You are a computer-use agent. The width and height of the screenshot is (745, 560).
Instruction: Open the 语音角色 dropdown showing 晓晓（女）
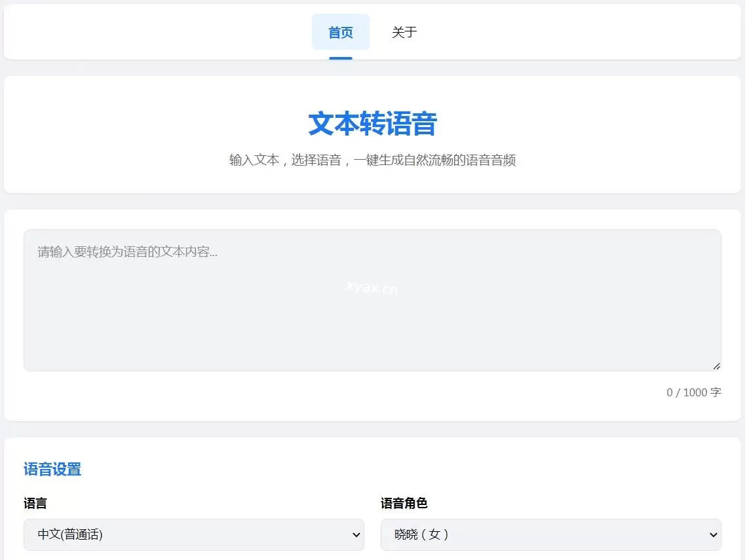click(x=550, y=534)
